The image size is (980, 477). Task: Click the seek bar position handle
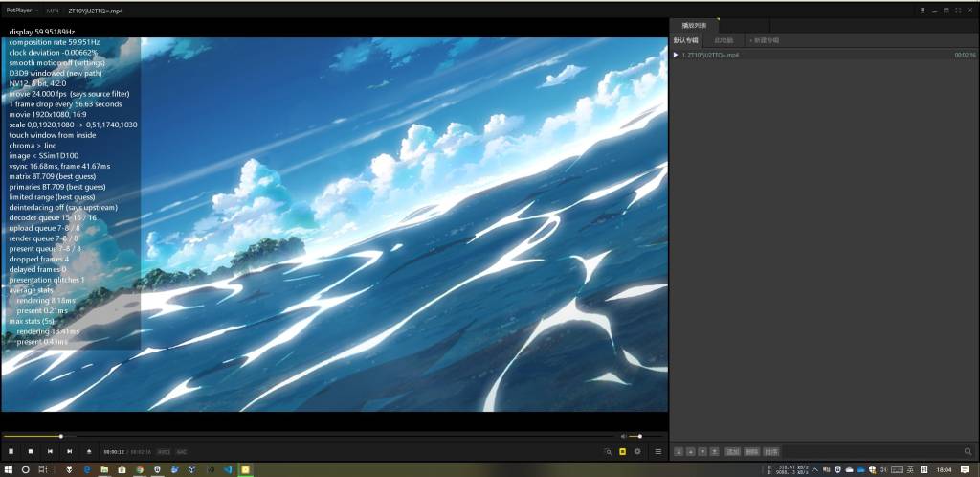coord(60,437)
